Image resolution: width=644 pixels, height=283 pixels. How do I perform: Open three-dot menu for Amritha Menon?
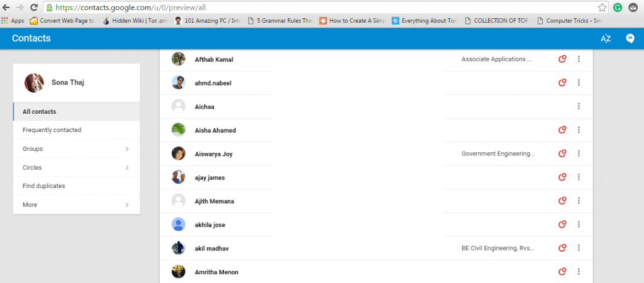click(579, 272)
